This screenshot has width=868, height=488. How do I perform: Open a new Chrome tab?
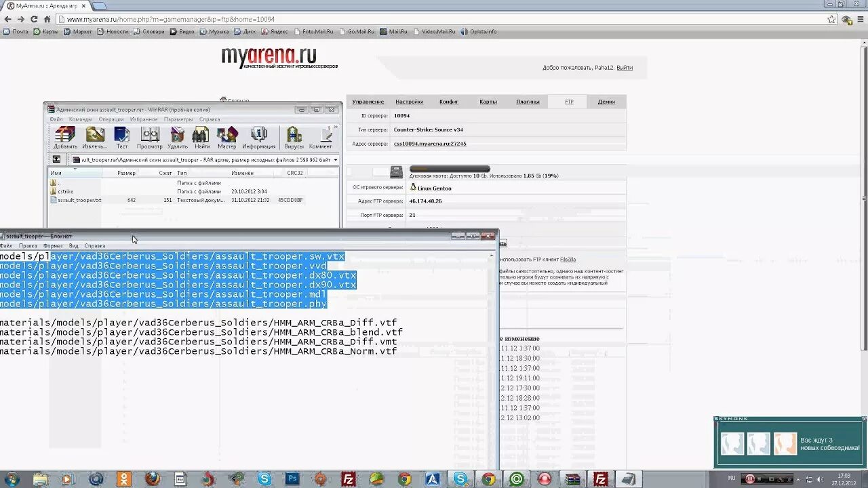99,5
